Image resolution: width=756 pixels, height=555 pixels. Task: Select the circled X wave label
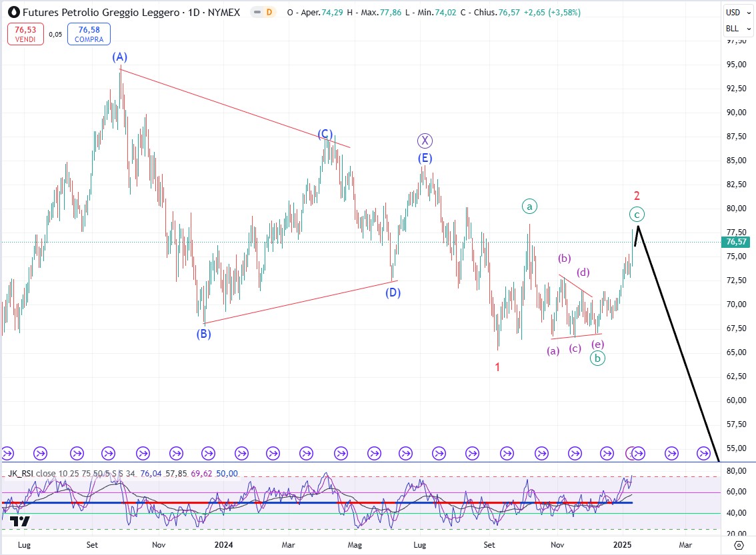click(x=425, y=141)
